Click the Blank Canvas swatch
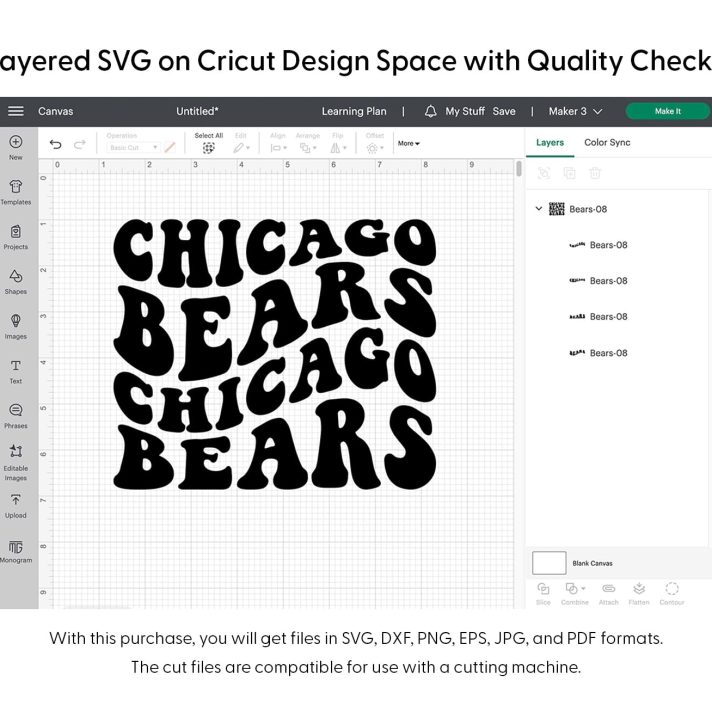The image size is (712, 712). (x=549, y=563)
